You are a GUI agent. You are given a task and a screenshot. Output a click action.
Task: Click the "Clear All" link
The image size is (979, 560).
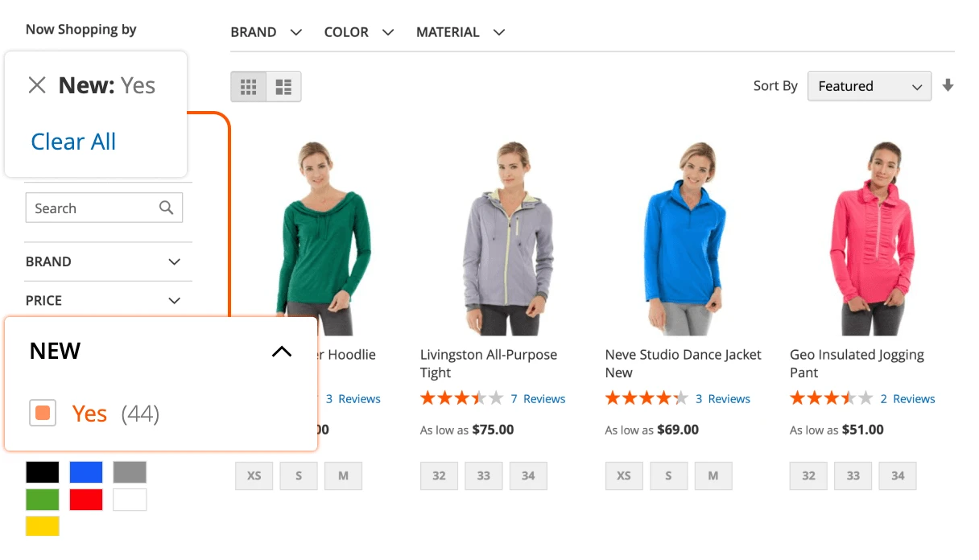click(x=72, y=142)
